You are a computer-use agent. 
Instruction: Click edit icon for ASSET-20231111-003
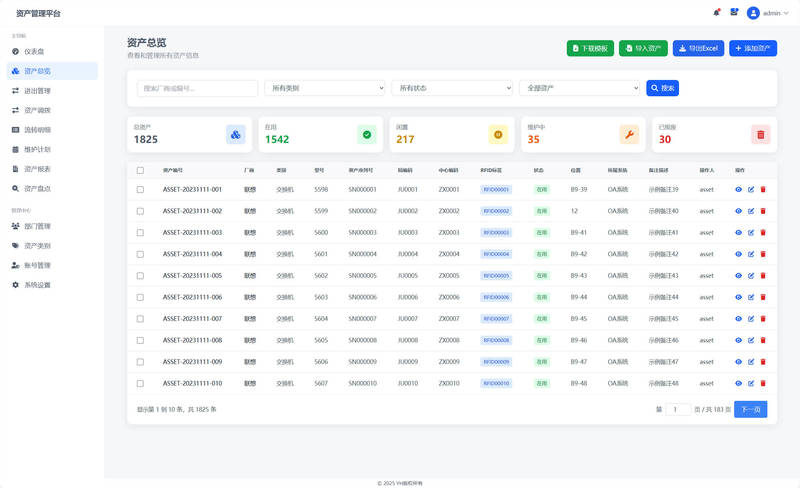[751, 232]
